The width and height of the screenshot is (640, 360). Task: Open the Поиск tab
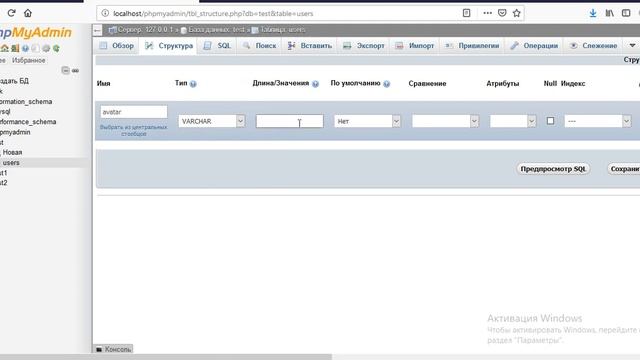(x=259, y=46)
